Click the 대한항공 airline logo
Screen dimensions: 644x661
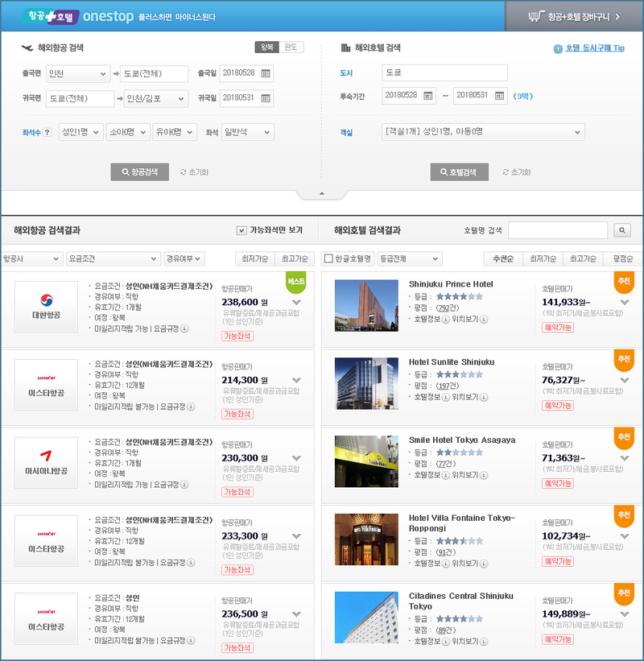[x=47, y=307]
